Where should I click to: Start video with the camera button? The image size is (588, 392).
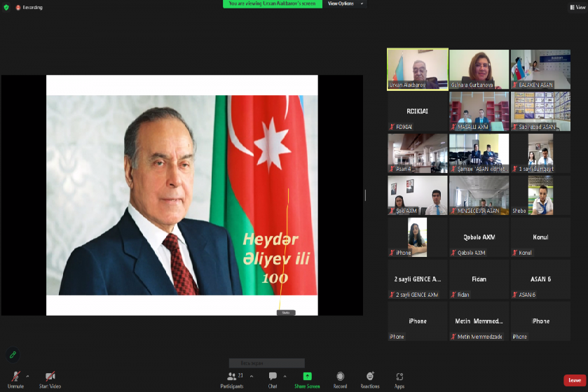(x=50, y=378)
